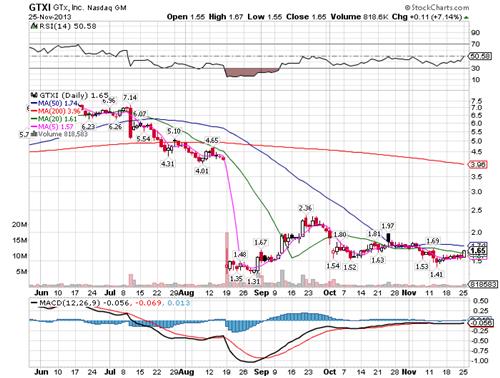The width and height of the screenshot is (500, 378).
Task: Click the '7.5' label on price axis
Action: [x=477, y=101]
